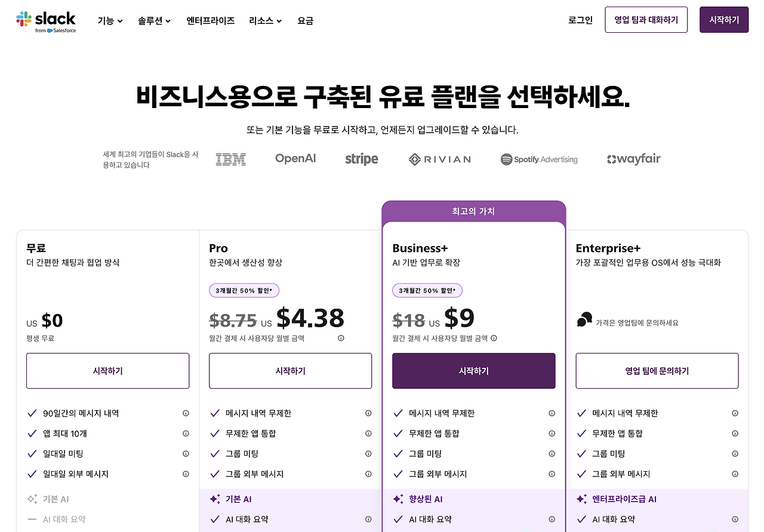Click info icon beside Business+ price note
The image size is (764, 532).
click(x=494, y=338)
